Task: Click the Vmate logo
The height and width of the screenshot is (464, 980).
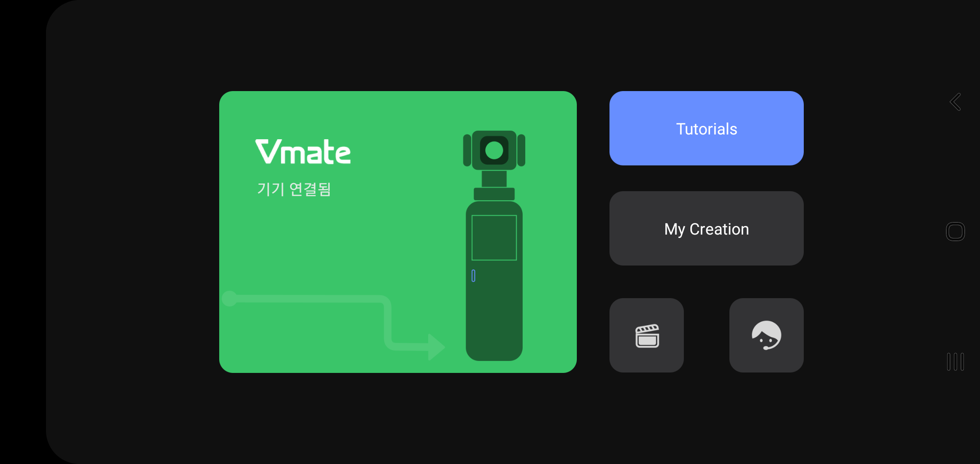Action: [x=303, y=152]
